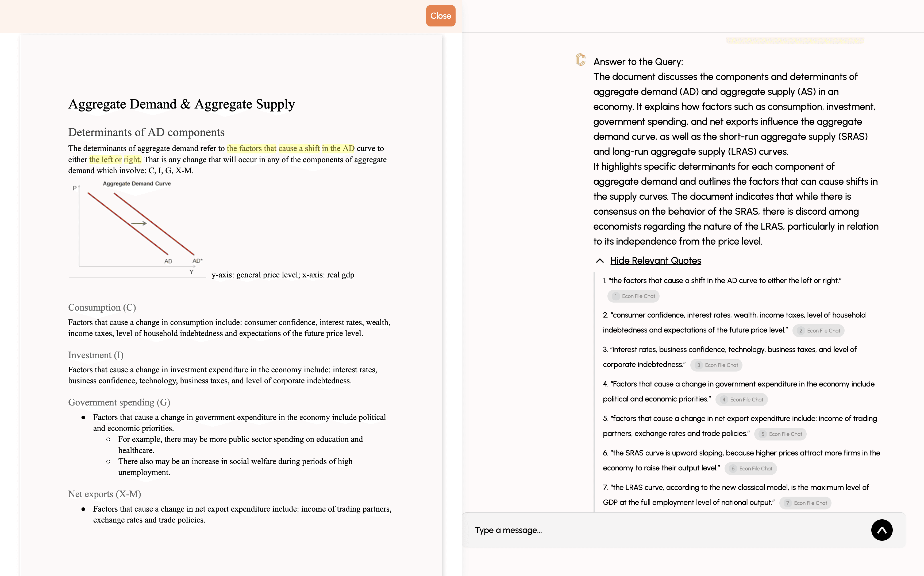The width and height of the screenshot is (924, 576).
Task: Click the assistant avatar icon
Action: (x=580, y=60)
